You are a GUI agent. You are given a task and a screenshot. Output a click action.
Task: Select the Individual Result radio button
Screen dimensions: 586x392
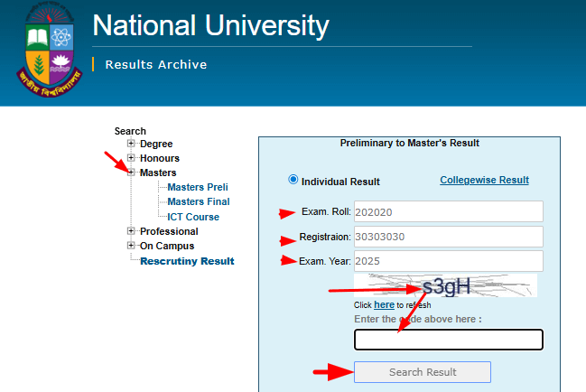(x=293, y=180)
